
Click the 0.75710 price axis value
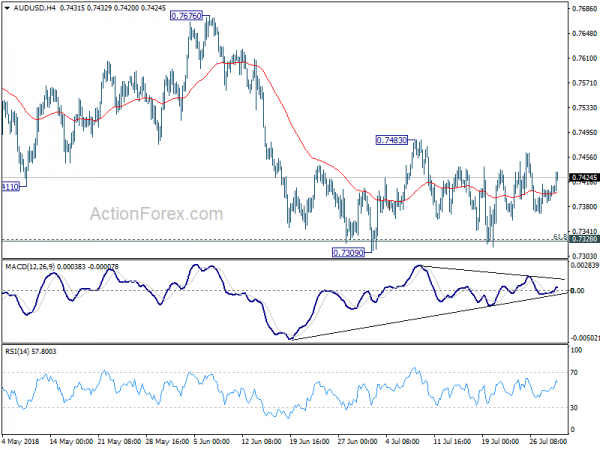(x=584, y=83)
